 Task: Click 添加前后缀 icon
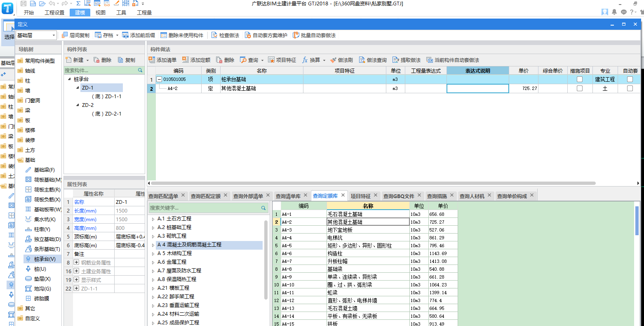pyautogui.click(x=125, y=35)
